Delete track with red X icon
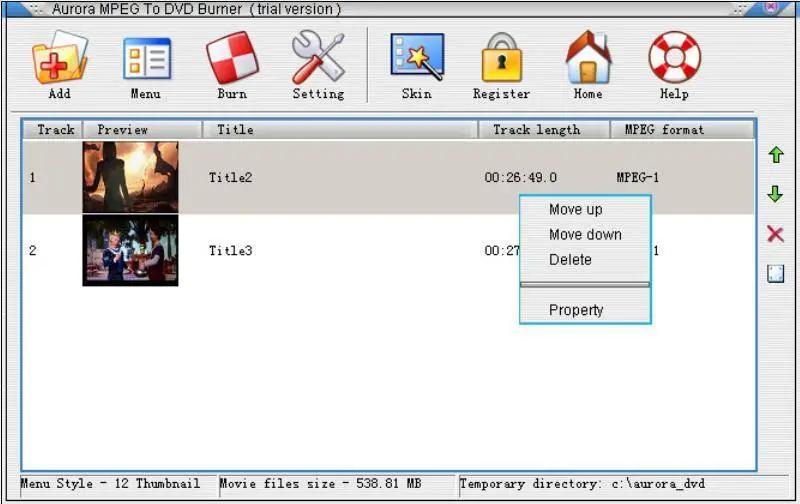 775,234
